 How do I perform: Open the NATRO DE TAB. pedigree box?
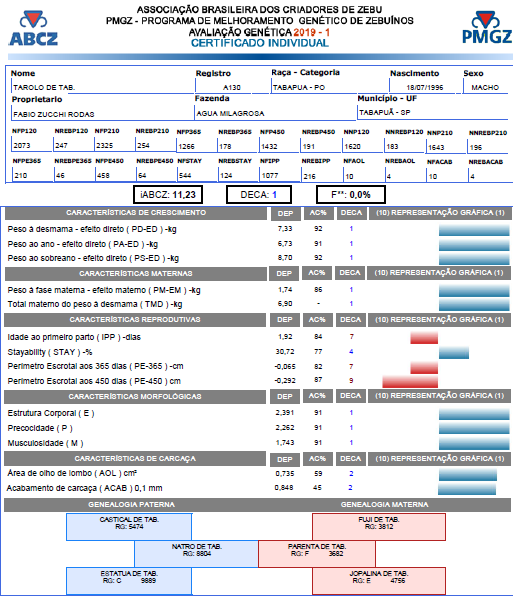point(197,554)
